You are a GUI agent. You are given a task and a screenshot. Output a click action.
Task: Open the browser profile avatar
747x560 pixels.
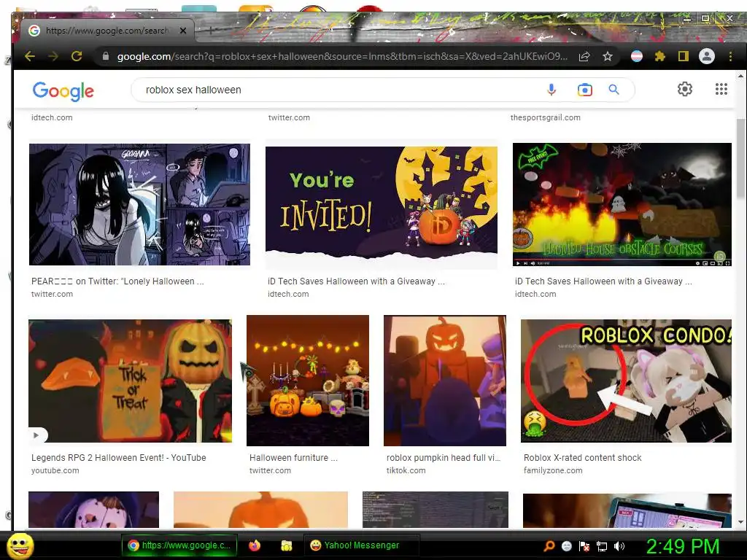pos(706,56)
